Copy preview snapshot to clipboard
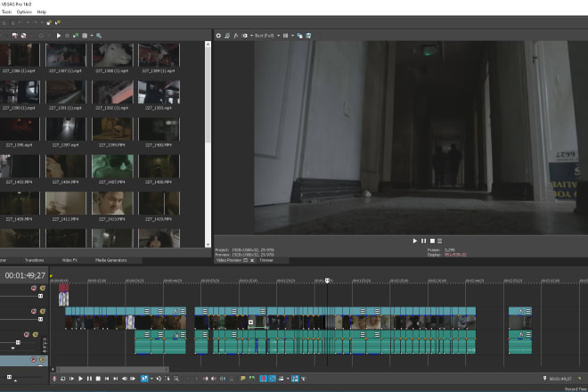588x392 pixels. pos(299,36)
